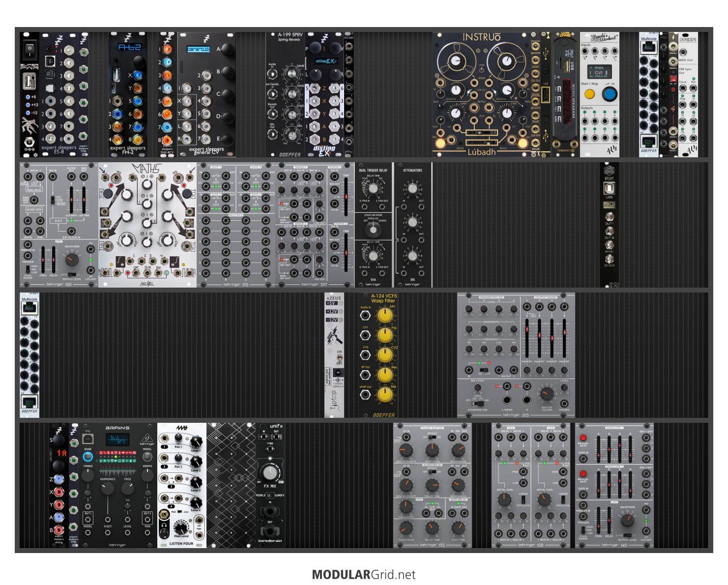The image size is (728, 585).
Task: Click the left reel knob on Instruo Lúbadh
Action: pos(456,61)
